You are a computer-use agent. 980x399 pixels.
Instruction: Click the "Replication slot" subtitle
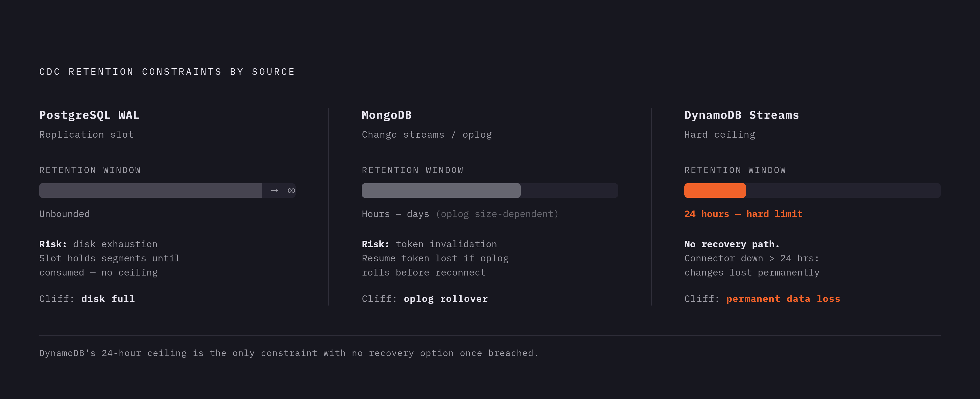click(x=86, y=135)
